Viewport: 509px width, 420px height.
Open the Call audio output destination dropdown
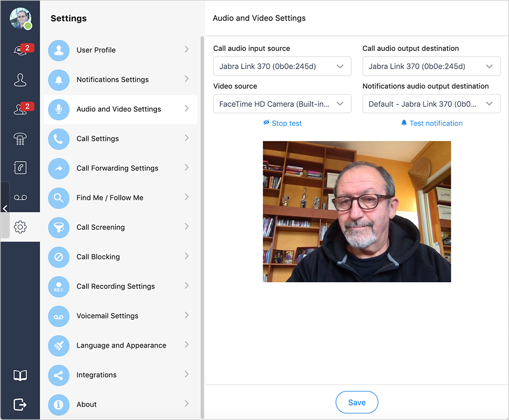(x=431, y=66)
